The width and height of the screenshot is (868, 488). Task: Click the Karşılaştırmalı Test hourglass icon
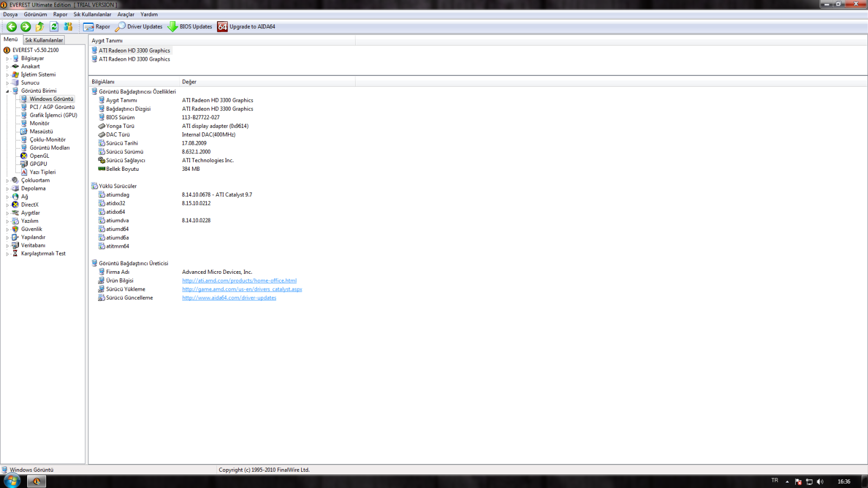[15, 253]
